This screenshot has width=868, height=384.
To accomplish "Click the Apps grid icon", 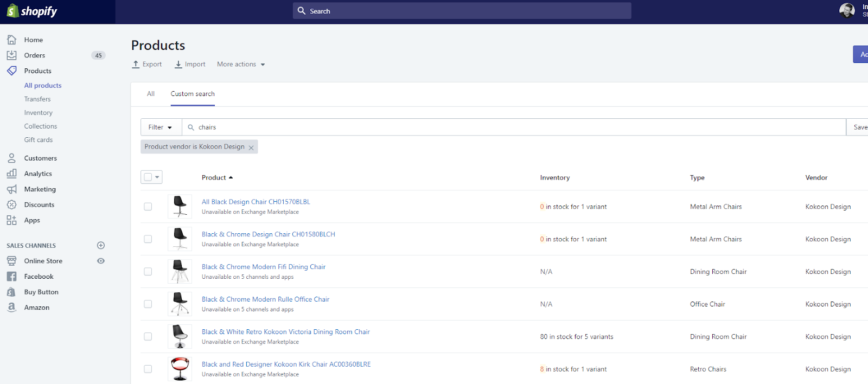I will tap(11, 220).
